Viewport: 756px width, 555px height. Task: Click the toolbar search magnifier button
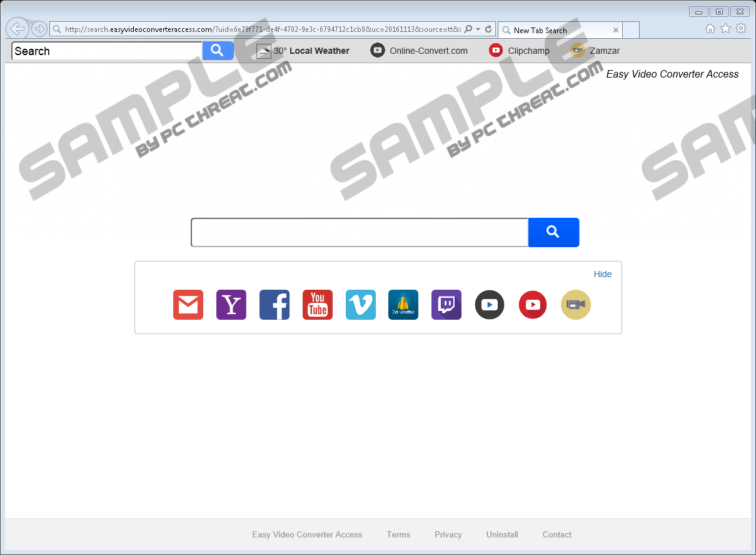pyautogui.click(x=218, y=51)
